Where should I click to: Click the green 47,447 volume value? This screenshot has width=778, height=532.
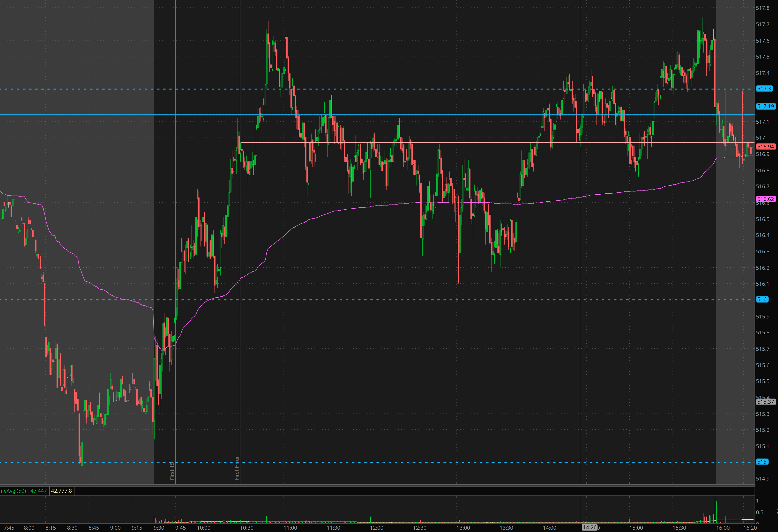coord(38,491)
